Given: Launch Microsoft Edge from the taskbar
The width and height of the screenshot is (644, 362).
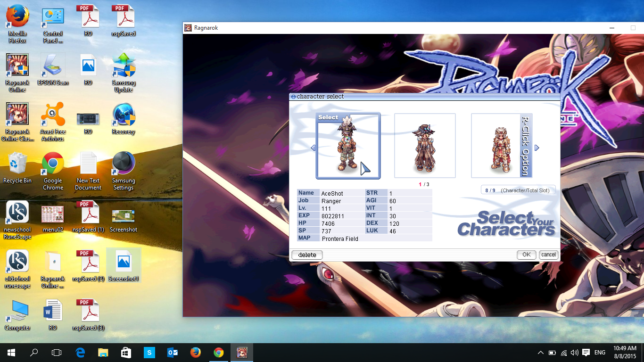Looking at the screenshot, I should click(x=80, y=353).
